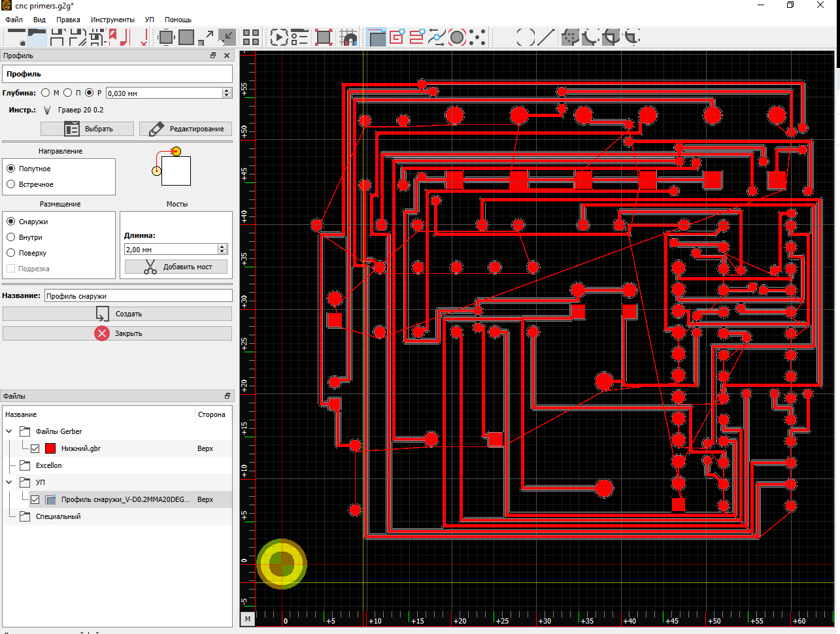The image size is (840, 634).
Task: Click the red color swatch for Нижний.gbr
Action: coord(50,448)
